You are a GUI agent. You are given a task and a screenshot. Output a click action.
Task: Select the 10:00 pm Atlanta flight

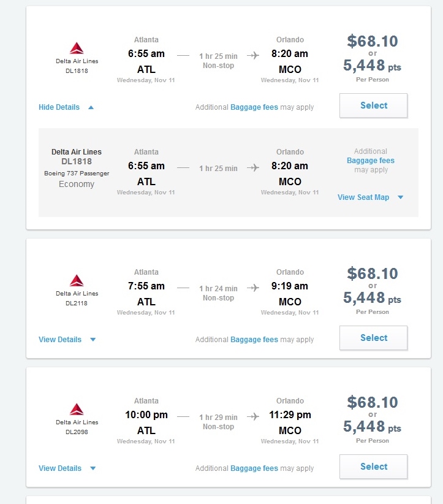[x=373, y=467]
